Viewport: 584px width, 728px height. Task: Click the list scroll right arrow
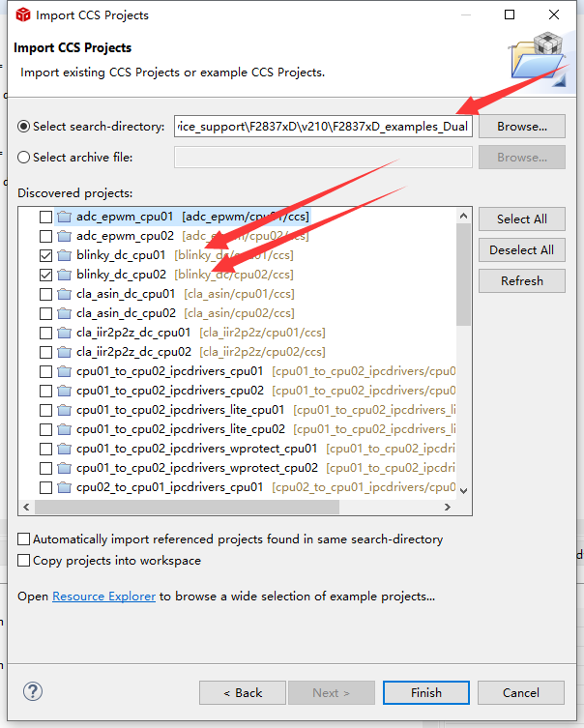448,507
